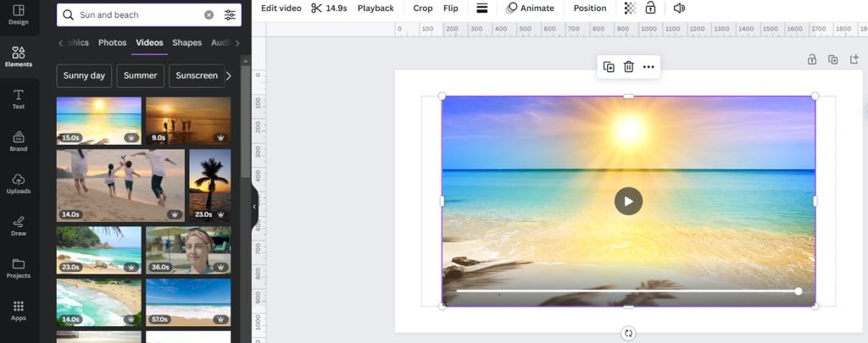Open the Playback settings
The height and width of the screenshot is (343, 868).
tap(376, 8)
